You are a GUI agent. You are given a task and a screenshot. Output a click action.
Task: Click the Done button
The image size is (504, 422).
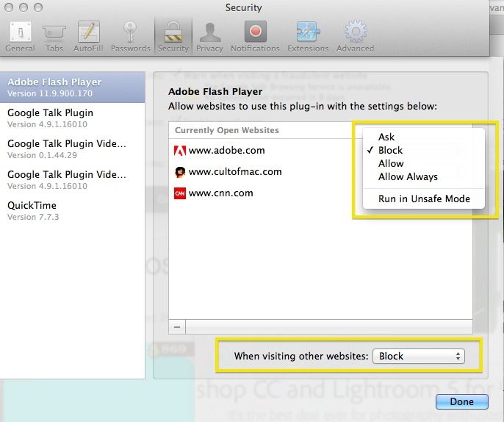[461, 401]
